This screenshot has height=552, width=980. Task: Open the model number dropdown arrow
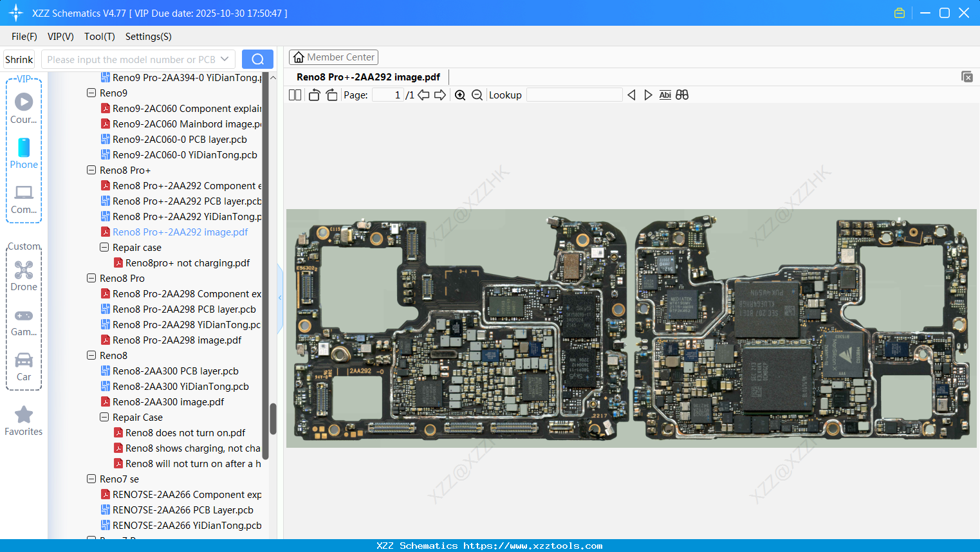(x=225, y=59)
